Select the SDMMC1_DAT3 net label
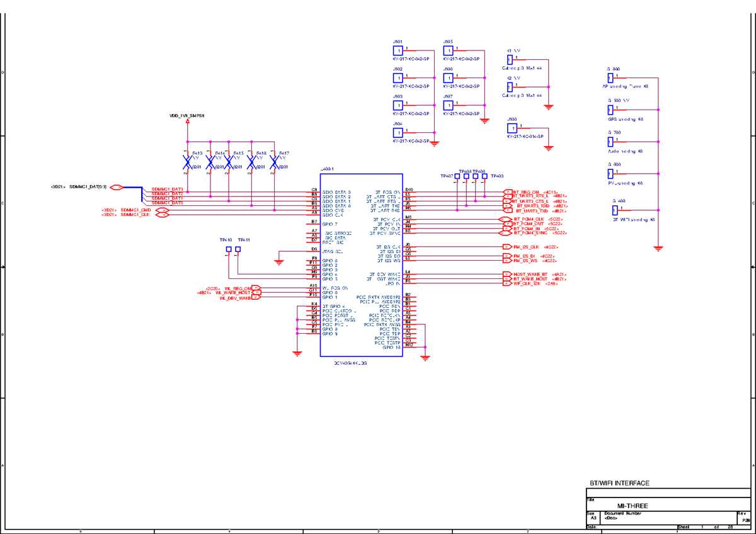 (x=168, y=189)
